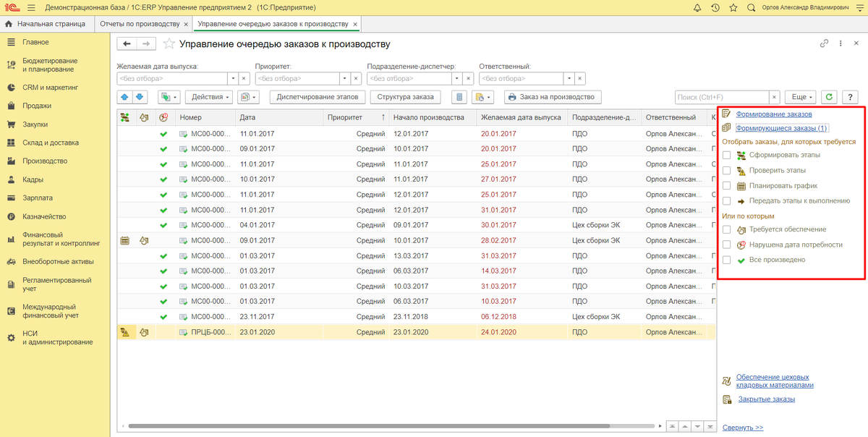Sort by need date violation icon column
The width and height of the screenshot is (868, 437).
coord(163,117)
